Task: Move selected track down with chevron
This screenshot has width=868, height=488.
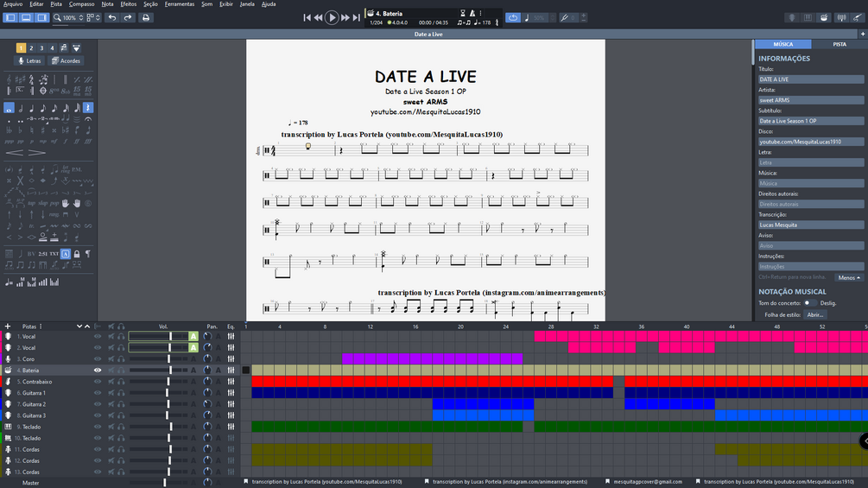Action: (79, 326)
